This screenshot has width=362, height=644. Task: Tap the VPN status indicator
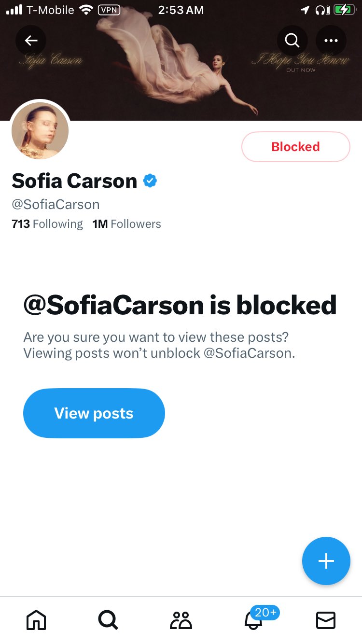[109, 10]
